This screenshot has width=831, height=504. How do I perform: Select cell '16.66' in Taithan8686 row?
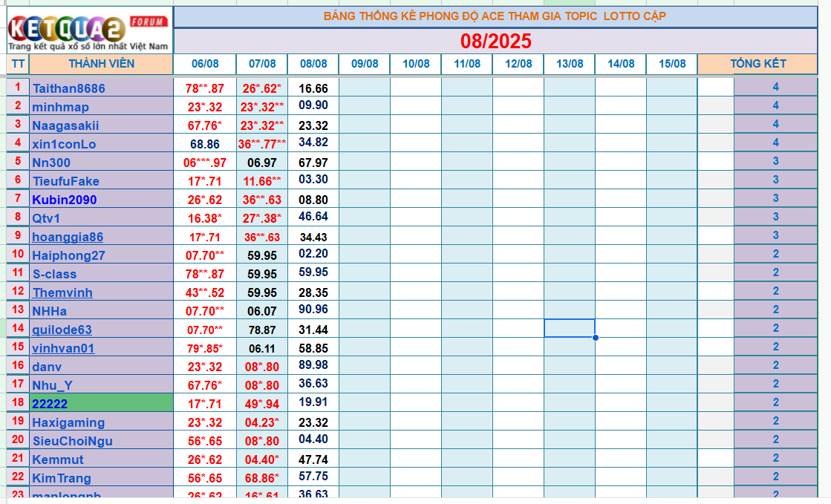[x=313, y=88]
